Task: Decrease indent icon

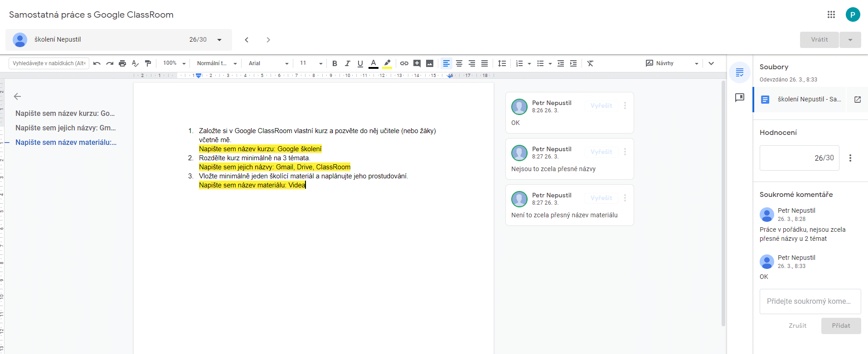Action: pyautogui.click(x=561, y=63)
